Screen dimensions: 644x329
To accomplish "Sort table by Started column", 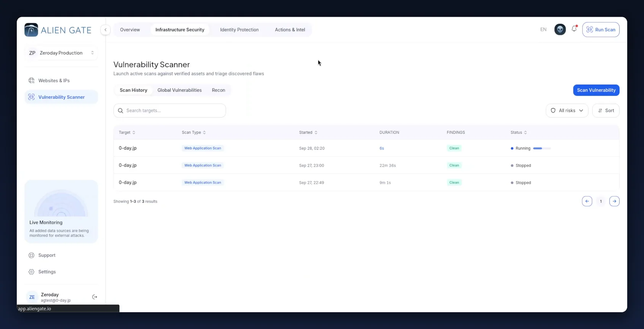I will click(308, 132).
